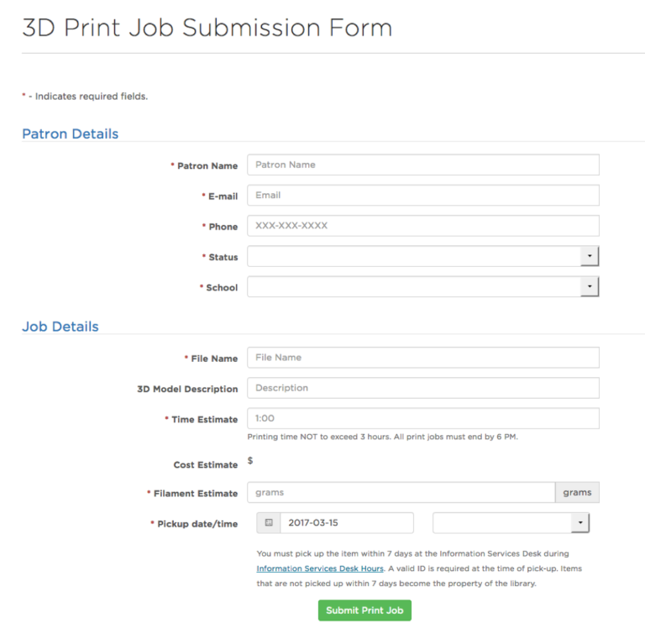The image size is (645, 644).
Task: Click the calendar icon beside pickup date
Action: pyautogui.click(x=269, y=523)
